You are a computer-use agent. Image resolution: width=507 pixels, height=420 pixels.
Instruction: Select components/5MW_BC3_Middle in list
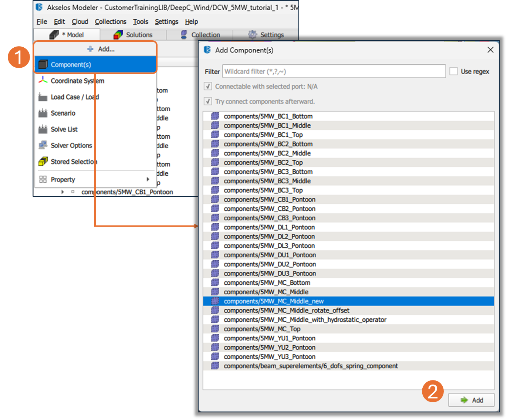(348, 181)
